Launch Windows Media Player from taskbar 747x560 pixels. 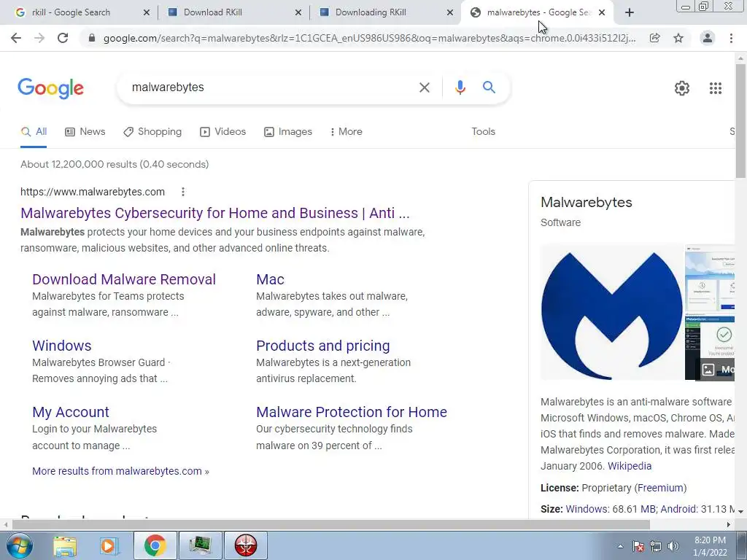coord(109,545)
